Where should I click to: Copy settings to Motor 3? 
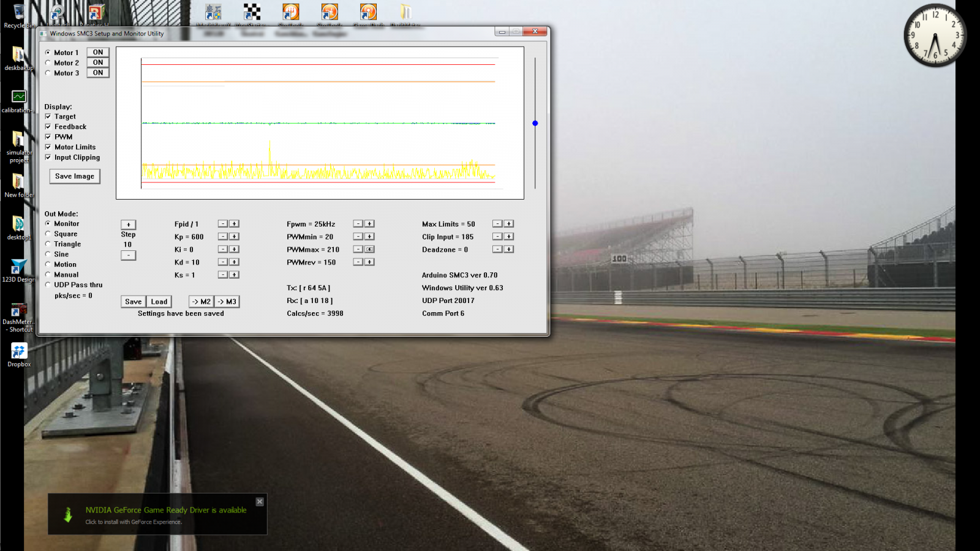pos(227,302)
